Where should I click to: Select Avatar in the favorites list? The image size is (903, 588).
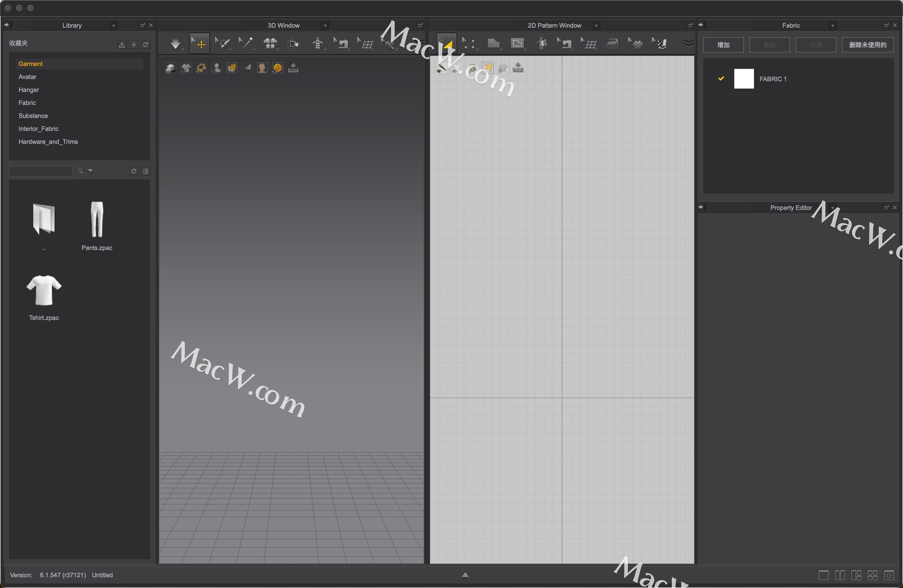(27, 77)
